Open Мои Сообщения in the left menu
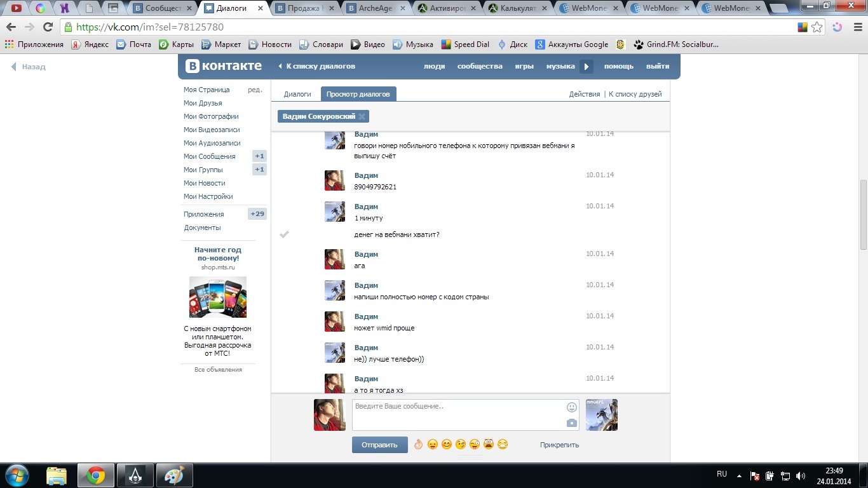 pos(210,156)
